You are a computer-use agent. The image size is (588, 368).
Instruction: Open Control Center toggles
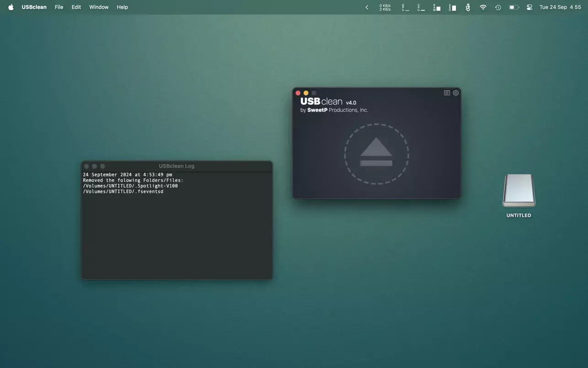pos(529,7)
